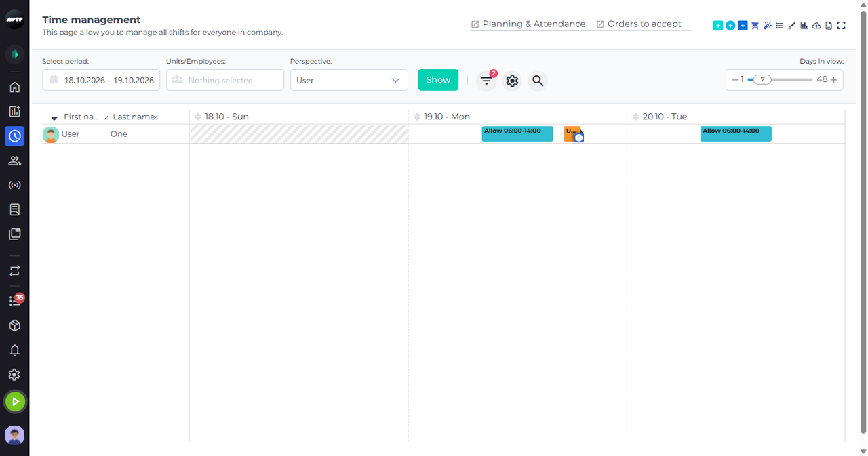Click the teal square plus button

point(718,26)
